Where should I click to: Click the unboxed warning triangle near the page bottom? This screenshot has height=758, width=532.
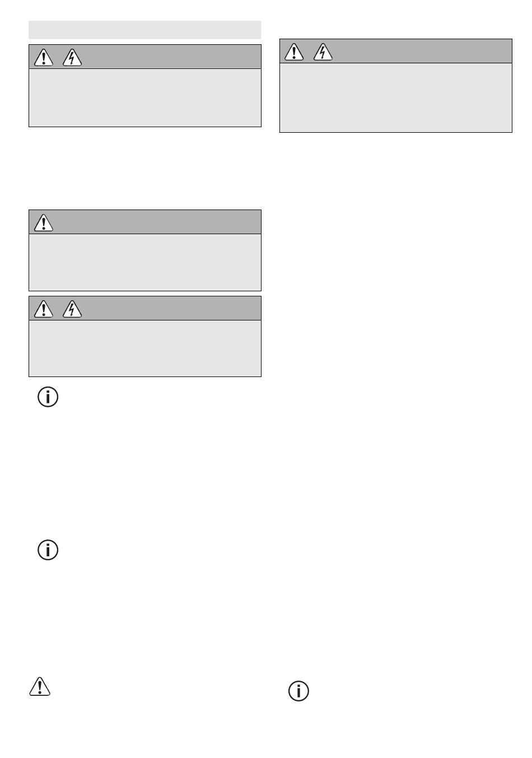(40, 686)
